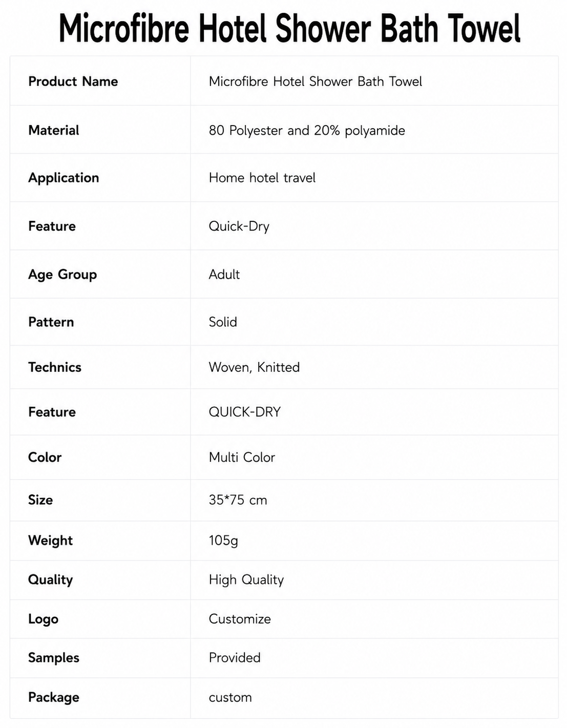Click the Application row label

[64, 178]
